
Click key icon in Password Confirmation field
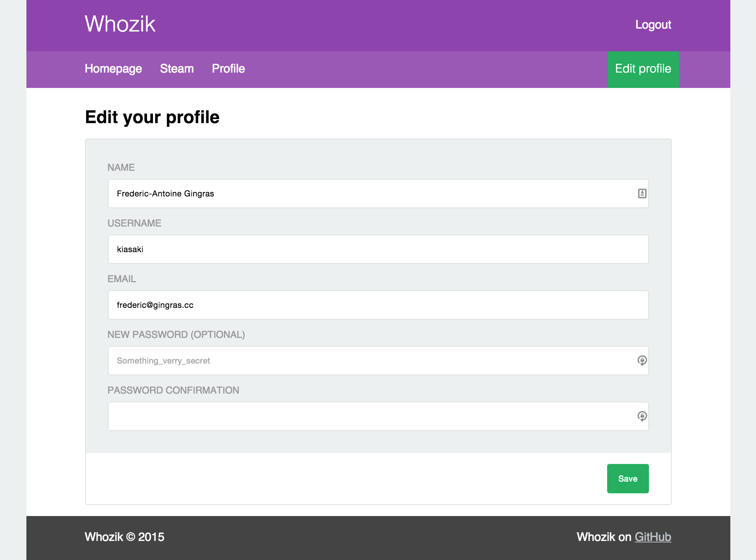pos(642,416)
